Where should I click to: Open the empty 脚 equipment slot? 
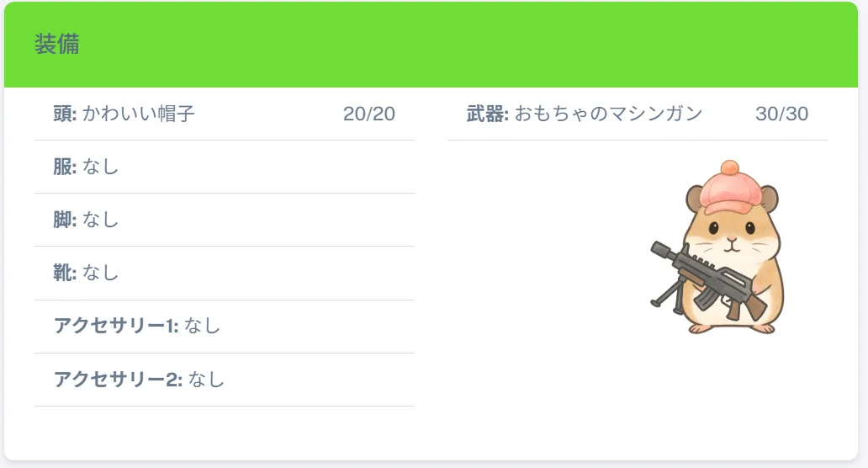[225, 220]
